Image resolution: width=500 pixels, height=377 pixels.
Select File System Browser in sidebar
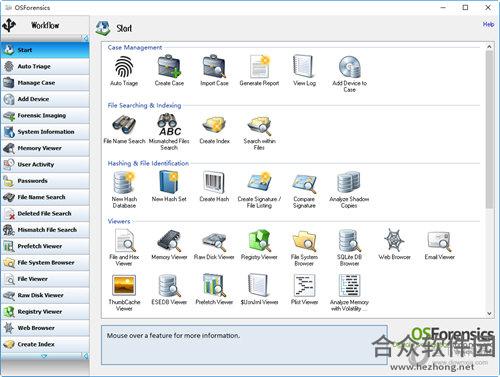pos(45,262)
